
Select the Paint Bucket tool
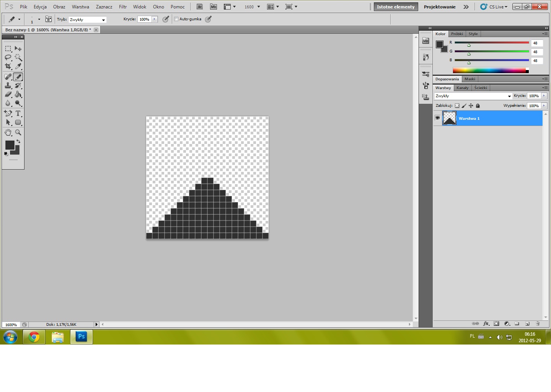pos(18,94)
